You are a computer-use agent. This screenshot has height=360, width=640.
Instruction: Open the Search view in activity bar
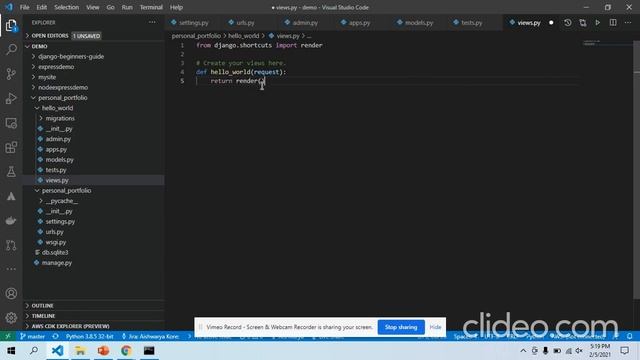(11, 49)
